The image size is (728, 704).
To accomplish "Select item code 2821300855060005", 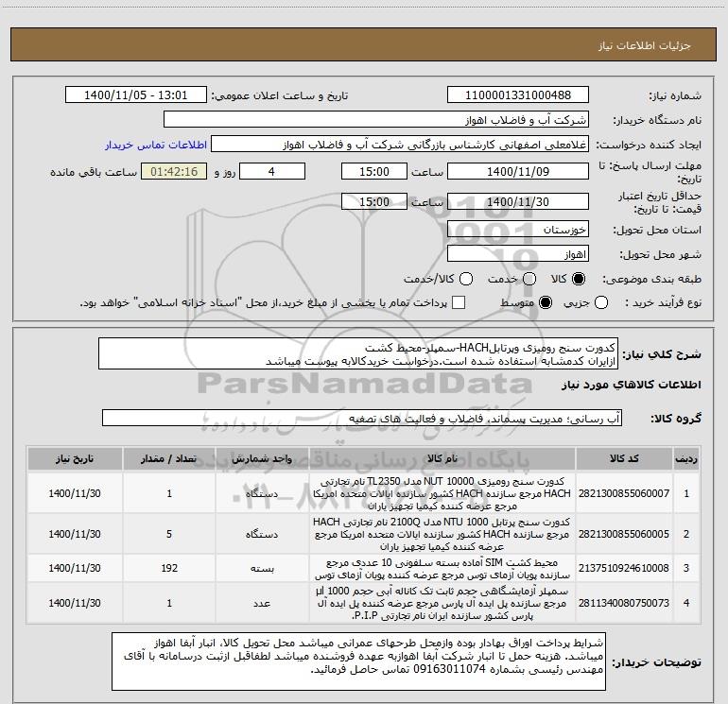I will coord(624,534).
